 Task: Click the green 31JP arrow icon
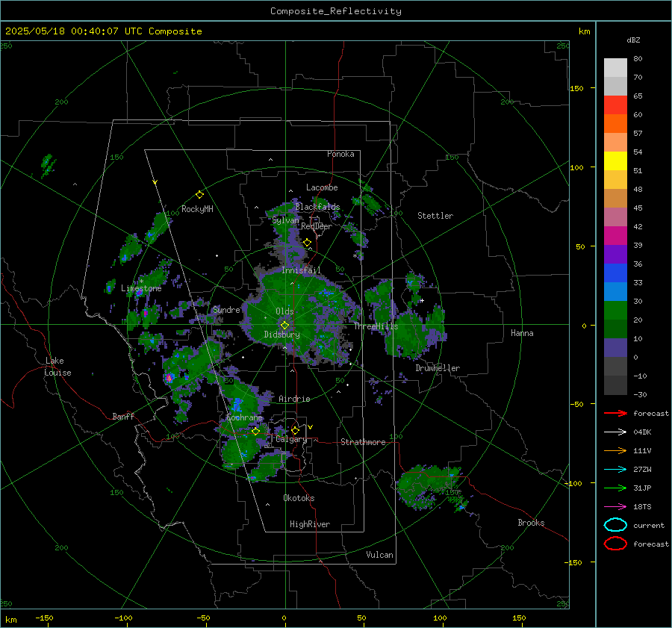615,488
